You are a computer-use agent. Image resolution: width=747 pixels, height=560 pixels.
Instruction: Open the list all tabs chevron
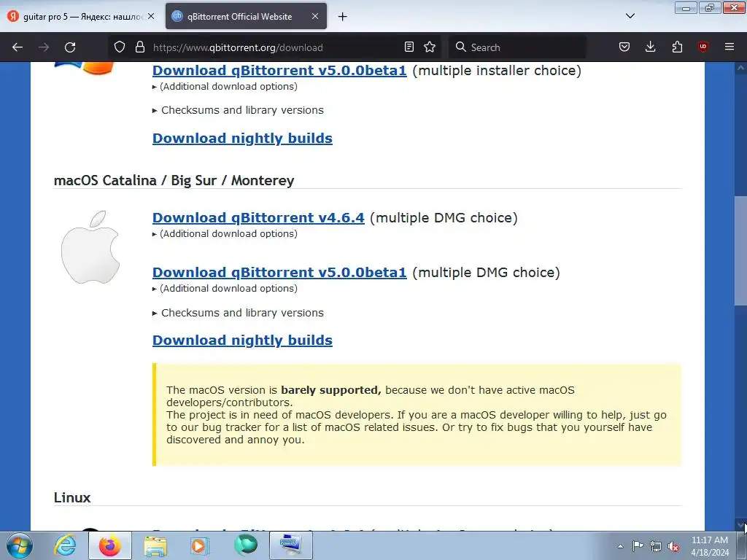[630, 16]
